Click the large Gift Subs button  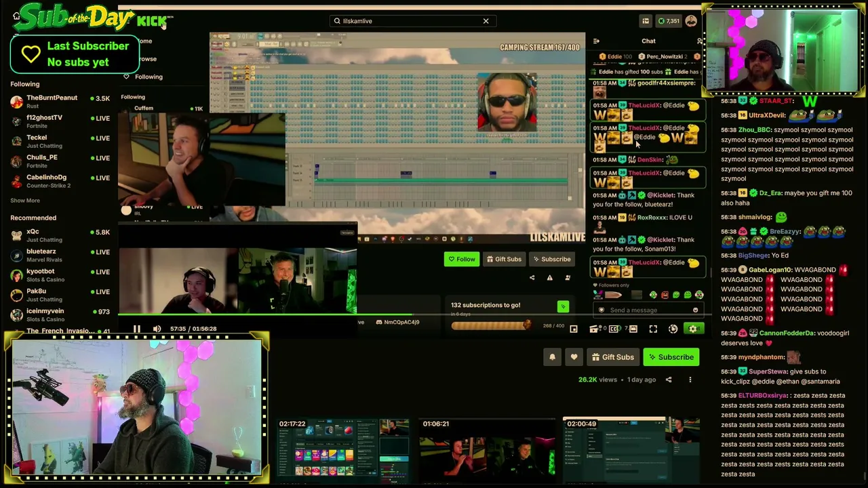point(612,357)
